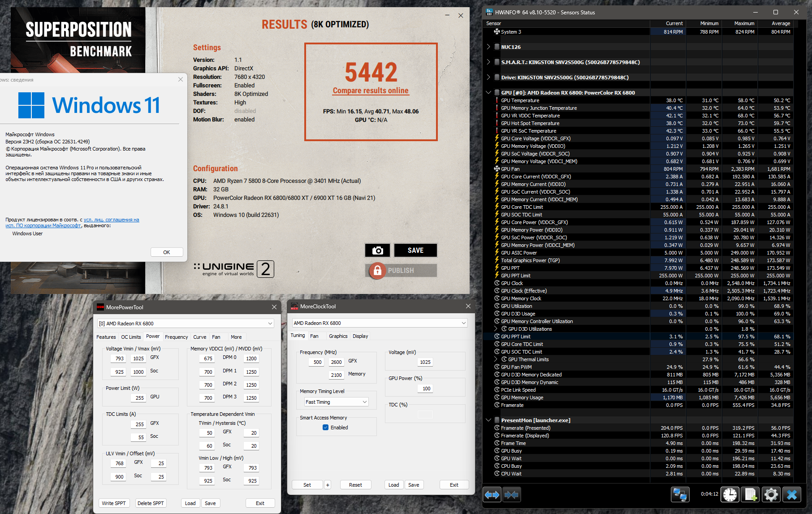Image resolution: width=812 pixels, height=514 pixels.
Task: Click the Windows 11 logo in the About dialog
Action: coord(31,105)
